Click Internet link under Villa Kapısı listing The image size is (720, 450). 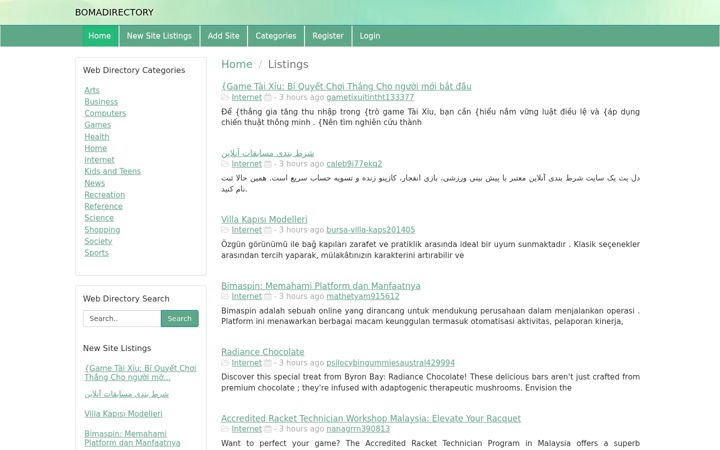coord(247,230)
